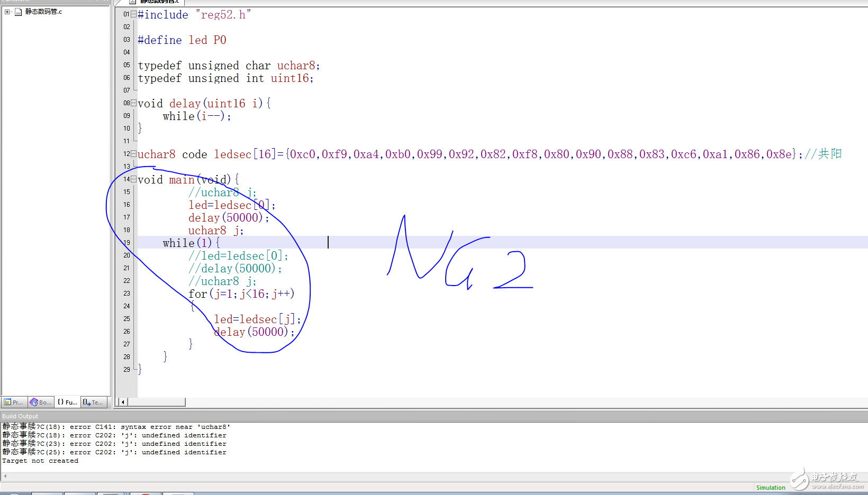Click the typedef unsigned char uchar8 line
The image size is (868, 495).
point(229,66)
